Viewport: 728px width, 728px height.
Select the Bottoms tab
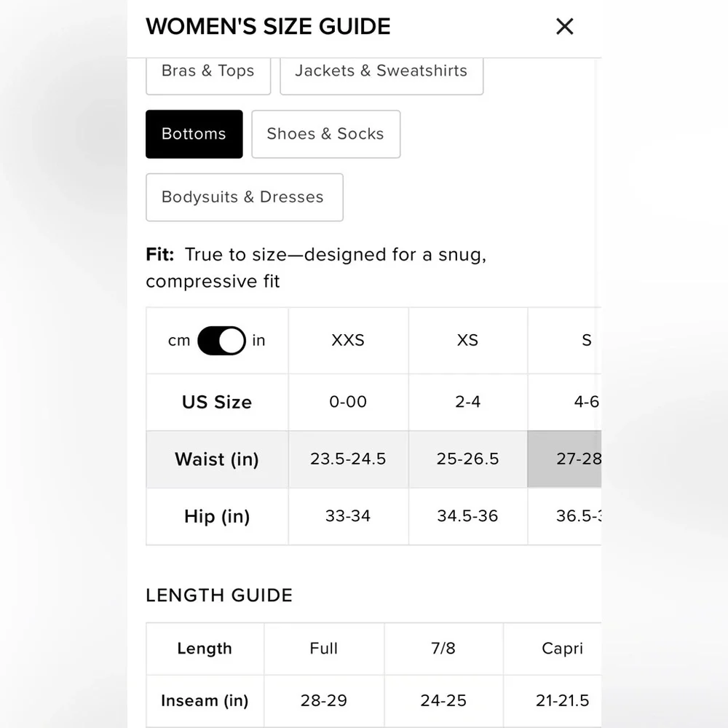coord(194,134)
